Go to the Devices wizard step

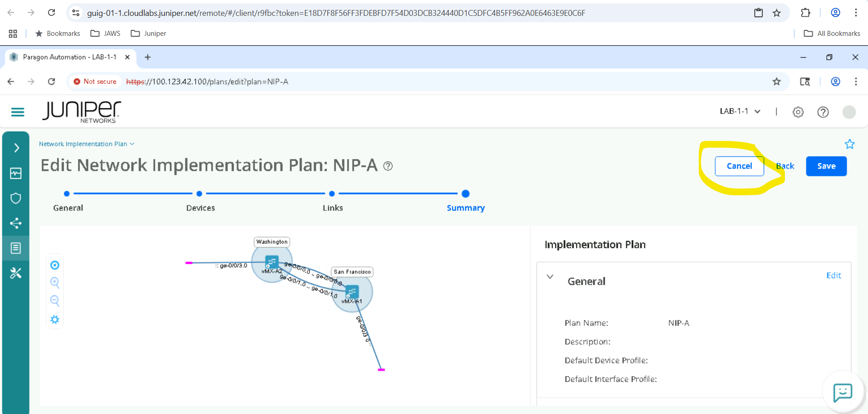point(199,194)
